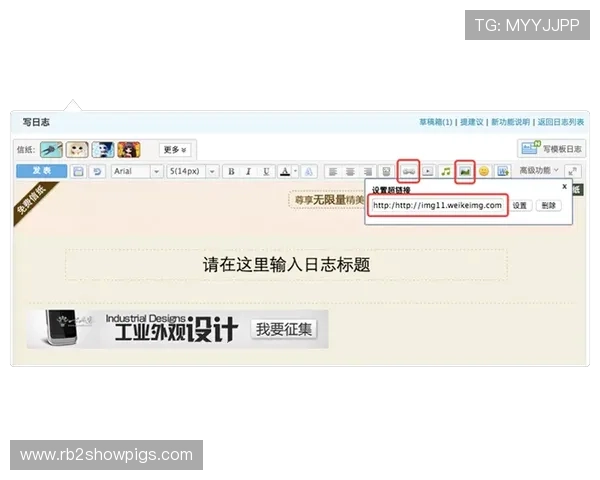The height and width of the screenshot is (480, 600).
Task: Click the 设置 set button in hyperlink popup
Action: tap(520, 206)
